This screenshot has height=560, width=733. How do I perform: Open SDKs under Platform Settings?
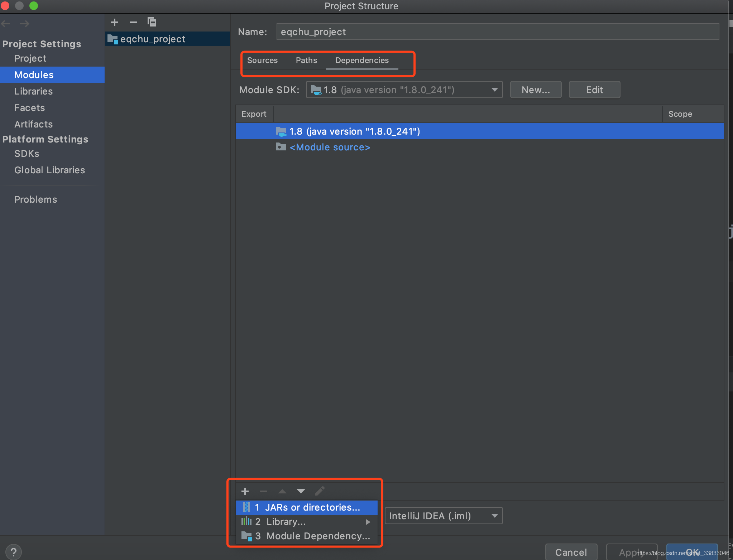tap(27, 154)
